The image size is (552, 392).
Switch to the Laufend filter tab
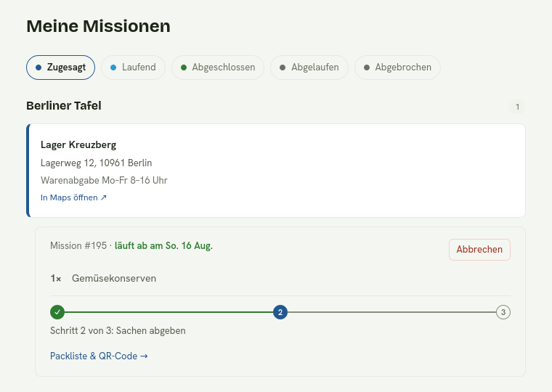(x=133, y=68)
